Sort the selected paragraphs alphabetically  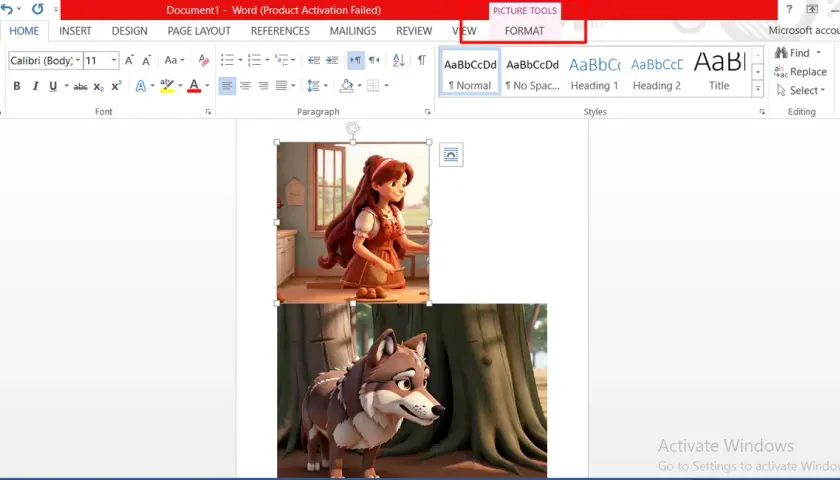[399, 60]
